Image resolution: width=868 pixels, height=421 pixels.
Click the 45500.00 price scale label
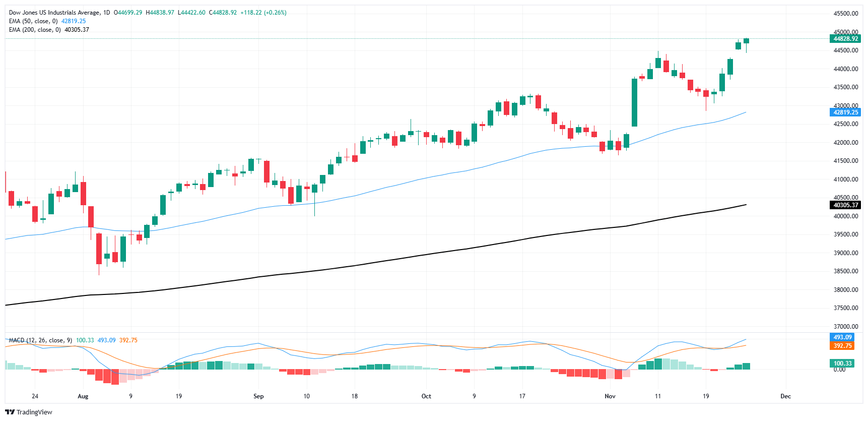tap(846, 14)
